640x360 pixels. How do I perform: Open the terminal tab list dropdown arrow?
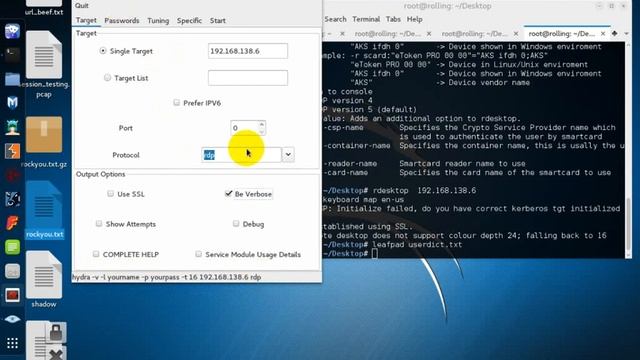pyautogui.click(x=627, y=33)
